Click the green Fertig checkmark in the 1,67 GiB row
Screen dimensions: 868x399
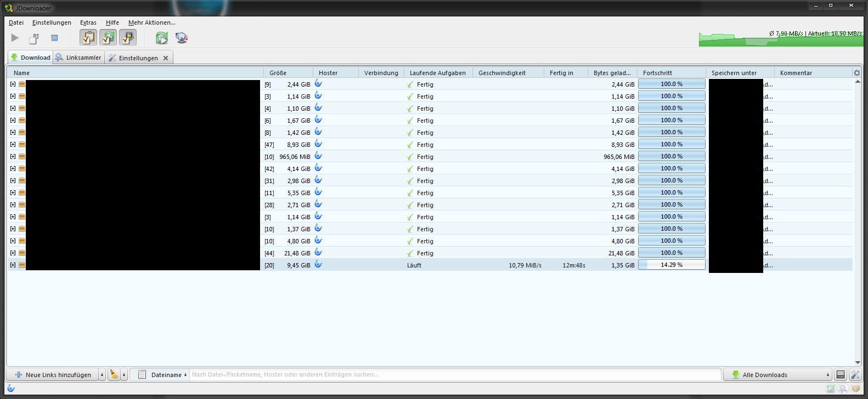pos(410,121)
